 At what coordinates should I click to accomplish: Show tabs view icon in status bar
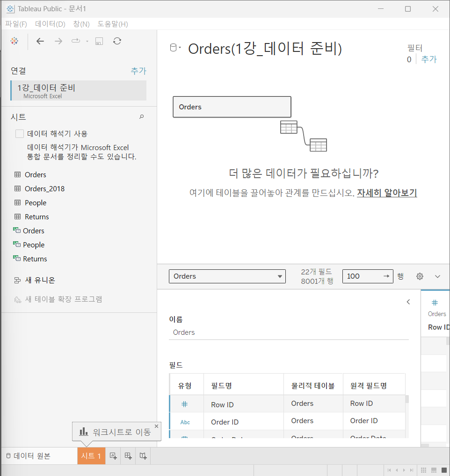coord(444,470)
